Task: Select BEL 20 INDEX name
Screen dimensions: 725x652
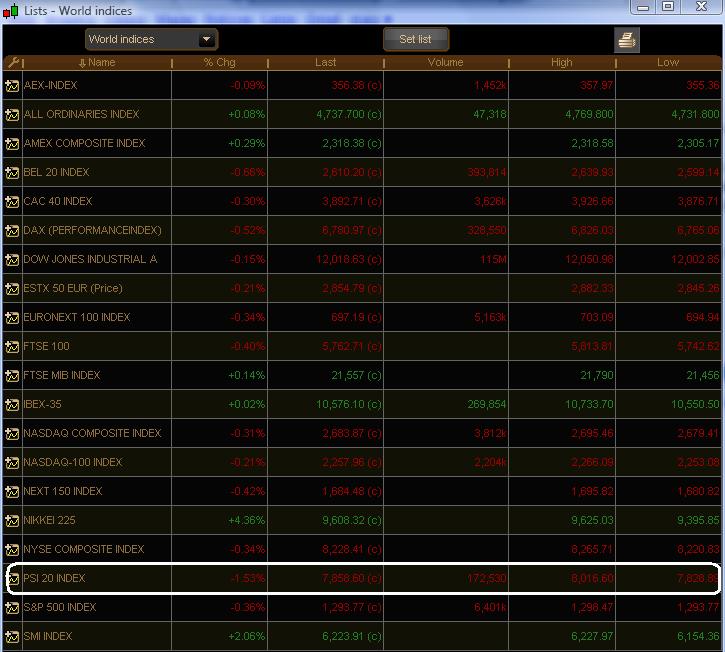Action: [56, 172]
